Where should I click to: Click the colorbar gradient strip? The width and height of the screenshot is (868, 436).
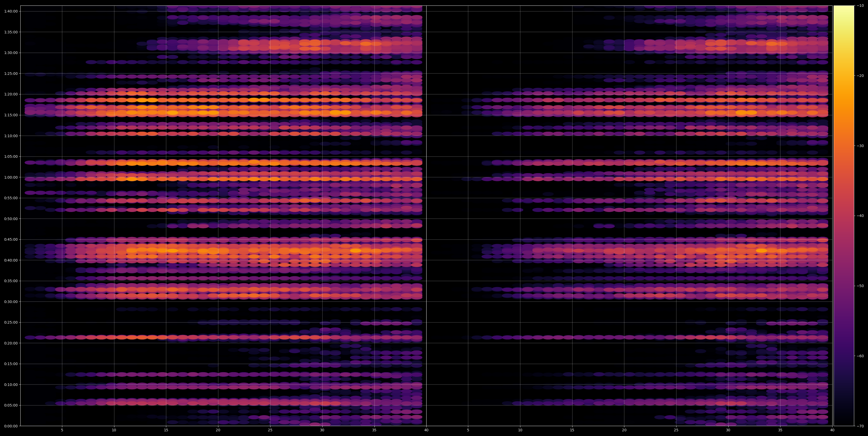[844, 216]
